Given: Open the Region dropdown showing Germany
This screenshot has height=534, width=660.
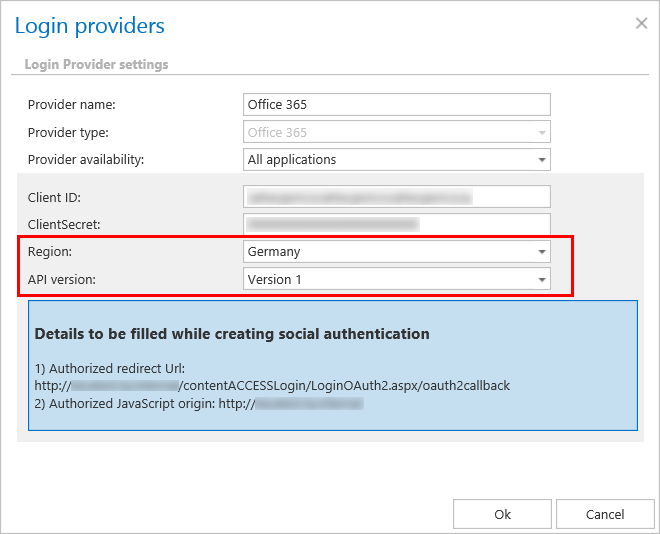Looking at the screenshot, I should click(397, 252).
